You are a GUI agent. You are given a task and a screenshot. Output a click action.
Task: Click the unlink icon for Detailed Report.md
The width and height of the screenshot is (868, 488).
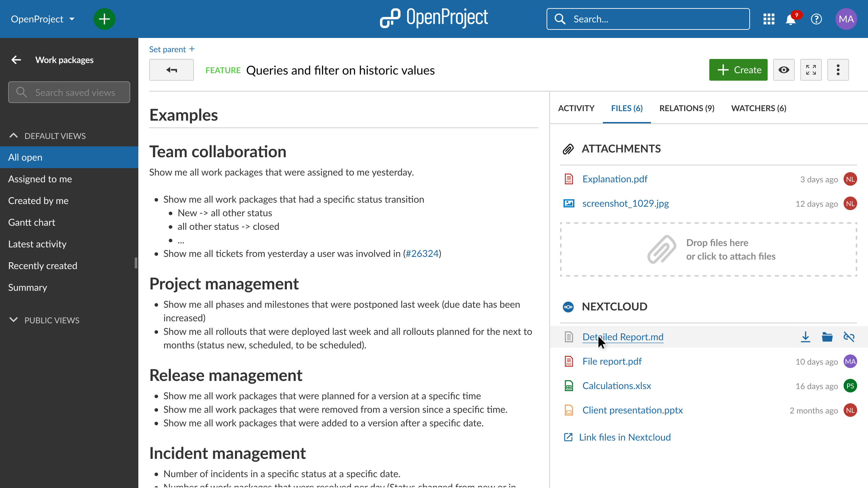[x=849, y=337]
